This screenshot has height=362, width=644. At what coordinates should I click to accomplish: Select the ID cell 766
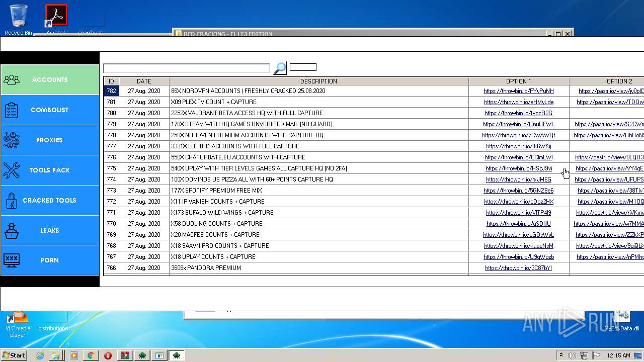(111, 268)
